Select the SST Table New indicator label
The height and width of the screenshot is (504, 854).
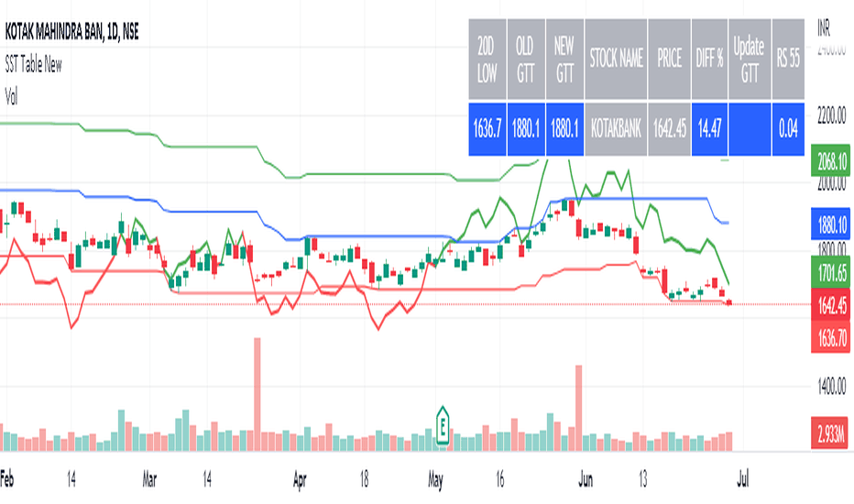(33, 65)
